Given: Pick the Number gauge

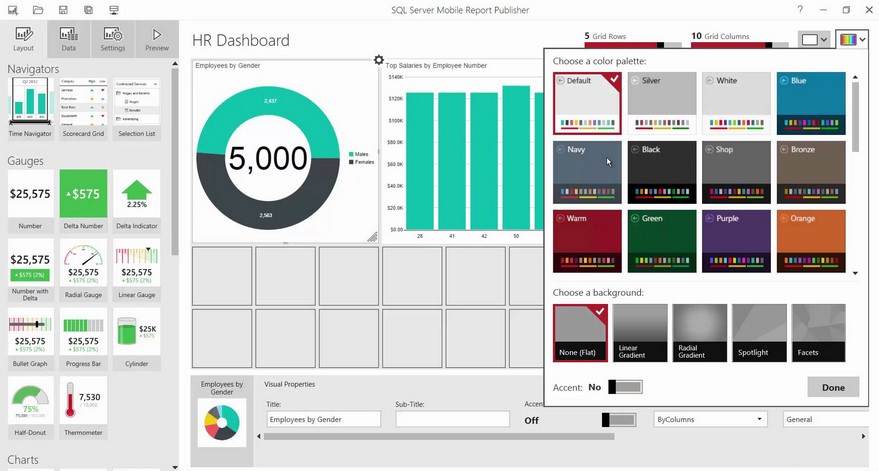Looking at the screenshot, I should (x=30, y=201).
